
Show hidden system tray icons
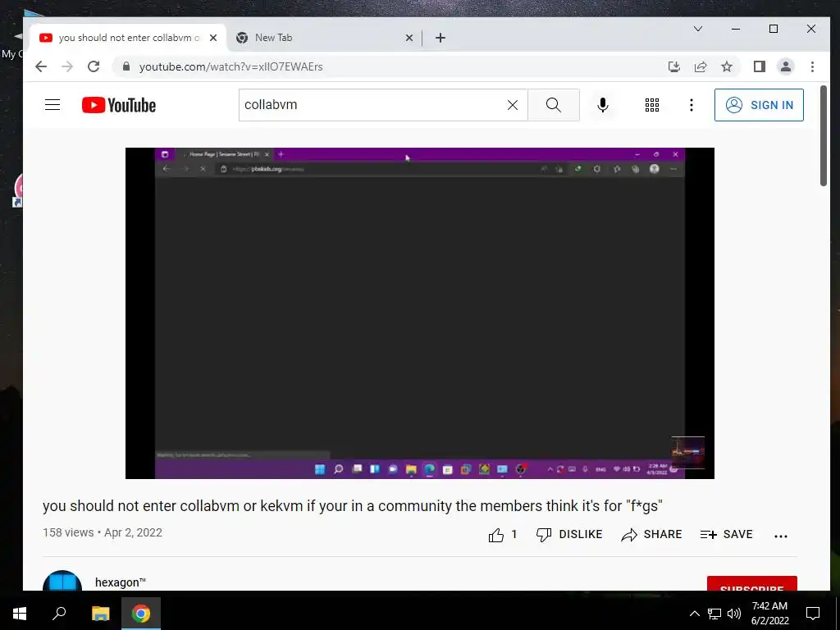(x=694, y=614)
